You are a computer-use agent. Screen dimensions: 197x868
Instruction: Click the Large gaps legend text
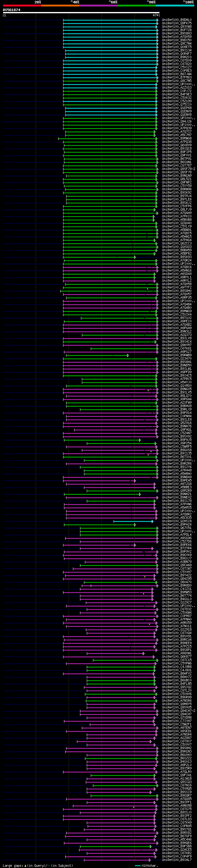click(38, 866)
